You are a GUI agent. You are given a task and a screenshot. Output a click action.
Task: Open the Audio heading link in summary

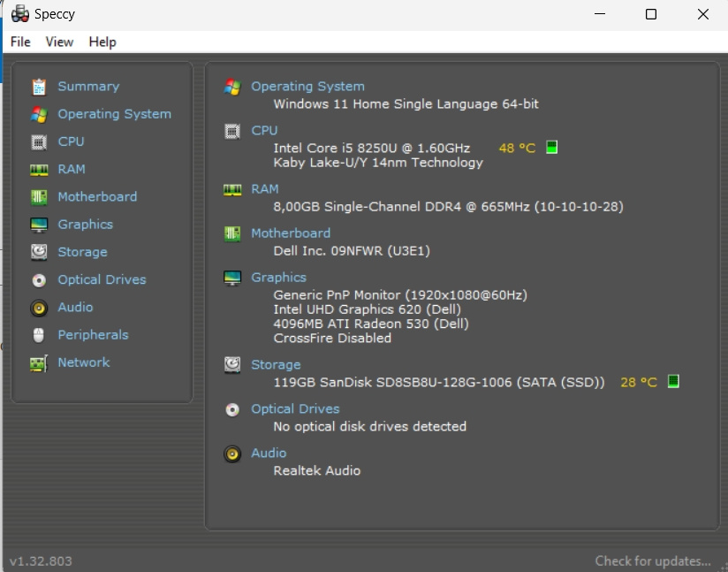[269, 453]
